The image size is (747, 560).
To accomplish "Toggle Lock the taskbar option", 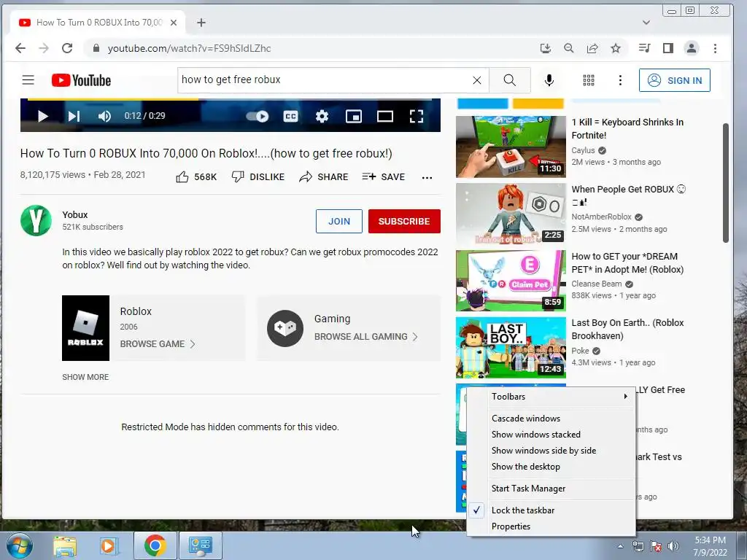I will [x=551, y=510].
